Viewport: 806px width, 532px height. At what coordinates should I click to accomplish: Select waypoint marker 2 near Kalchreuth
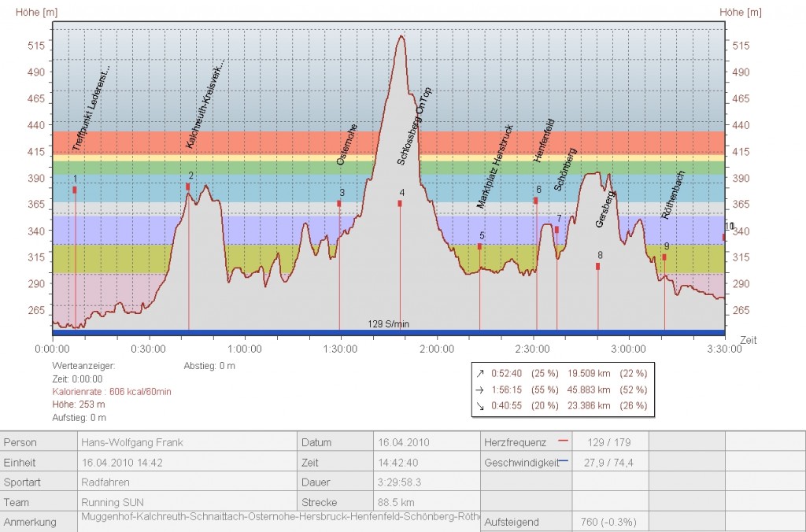[x=188, y=187]
